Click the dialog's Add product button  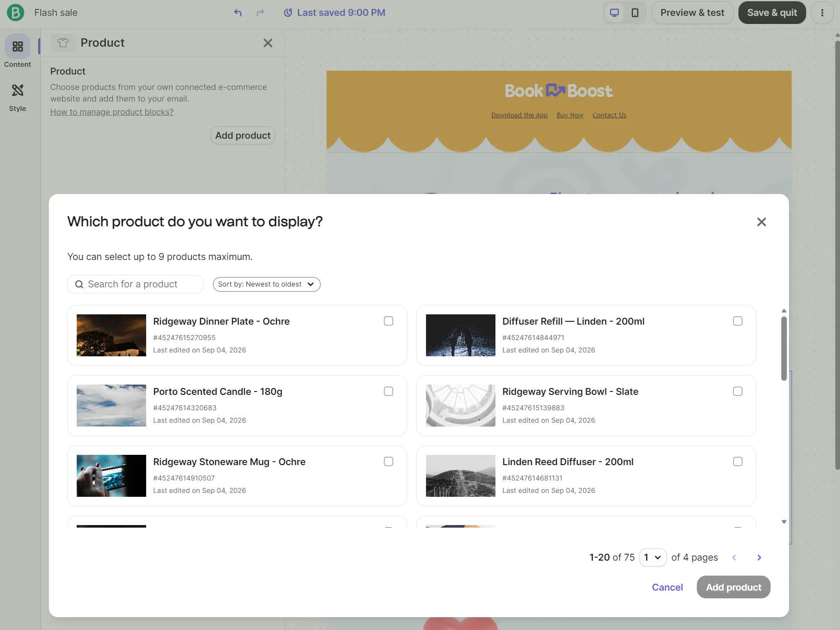(x=733, y=587)
